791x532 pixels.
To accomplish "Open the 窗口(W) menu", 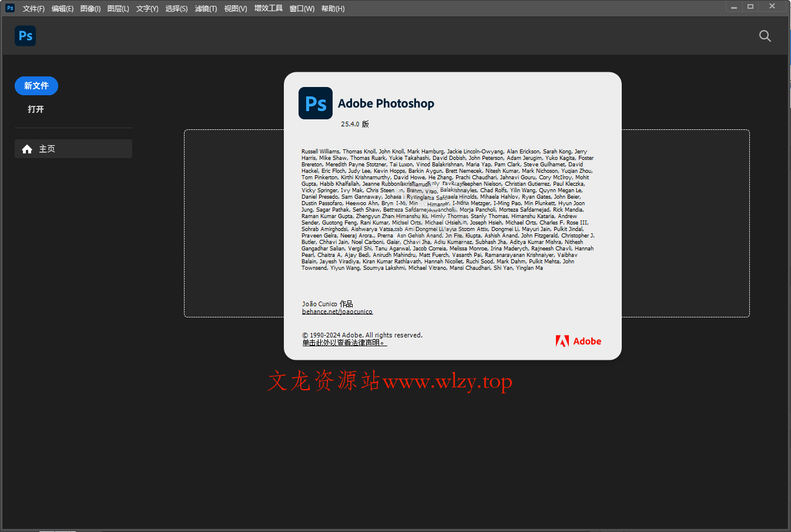I will tap(301, 8).
